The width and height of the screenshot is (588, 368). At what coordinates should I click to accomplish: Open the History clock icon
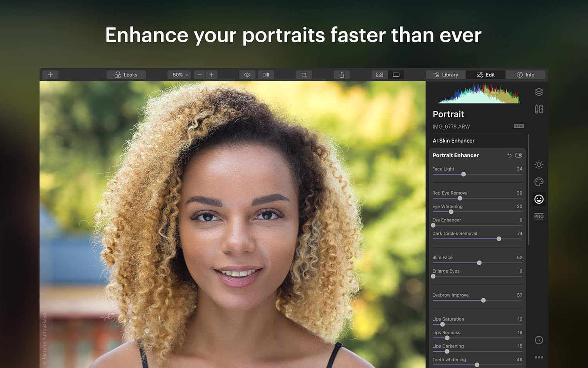(539, 340)
